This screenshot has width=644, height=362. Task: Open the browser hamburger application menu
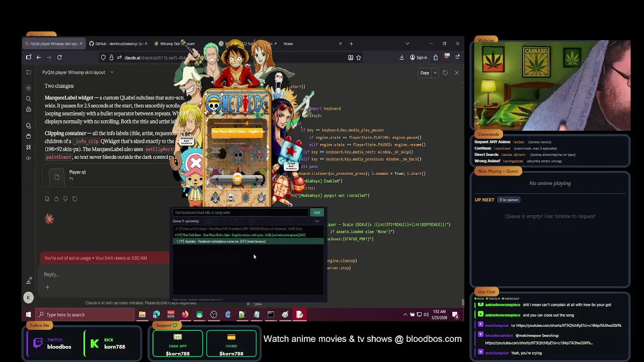[457, 57]
